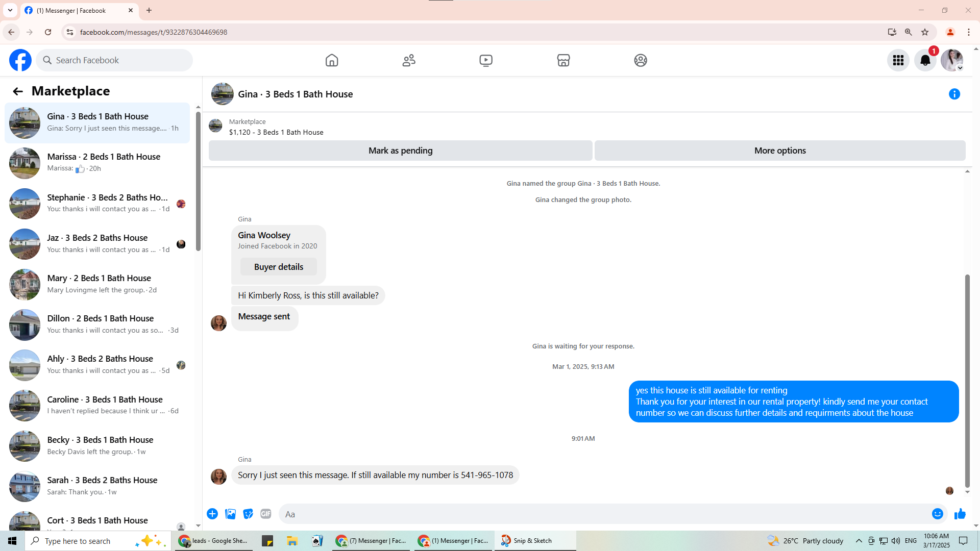
Task: Open Ahly · 3 Beds 2 Baths House chat
Action: point(97,365)
